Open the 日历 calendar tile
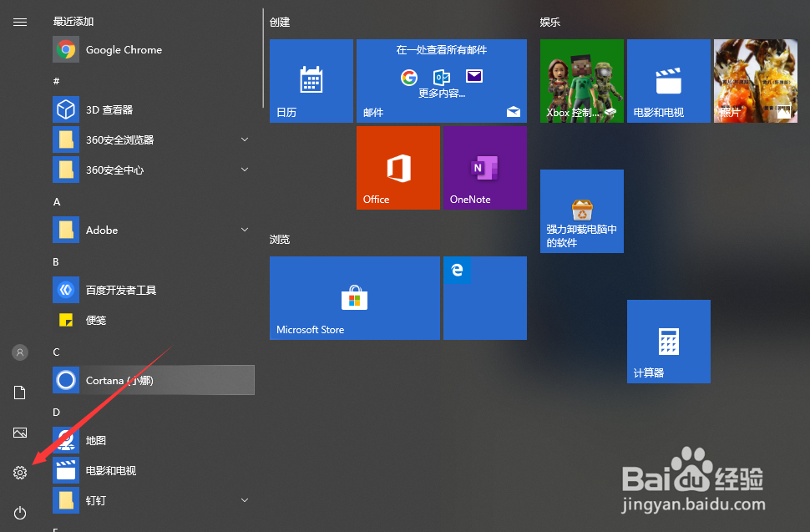810x532 pixels. [x=311, y=81]
